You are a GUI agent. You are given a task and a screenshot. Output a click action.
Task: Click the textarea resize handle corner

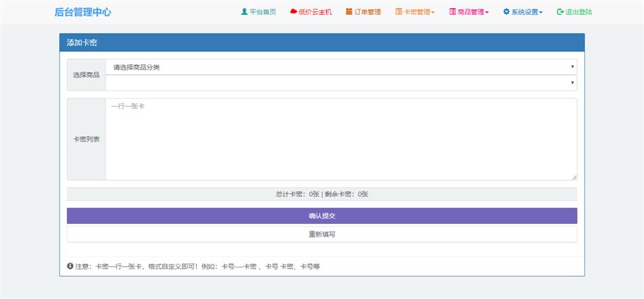tap(574, 177)
